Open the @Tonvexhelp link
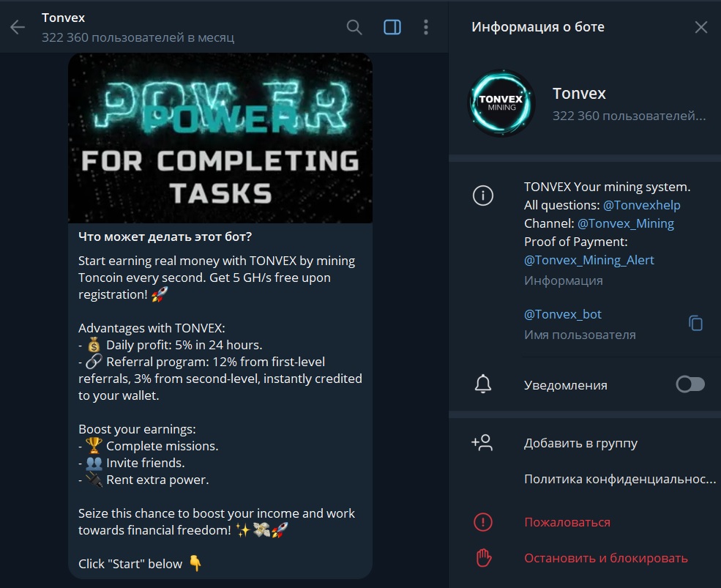The image size is (721, 588). point(641,205)
